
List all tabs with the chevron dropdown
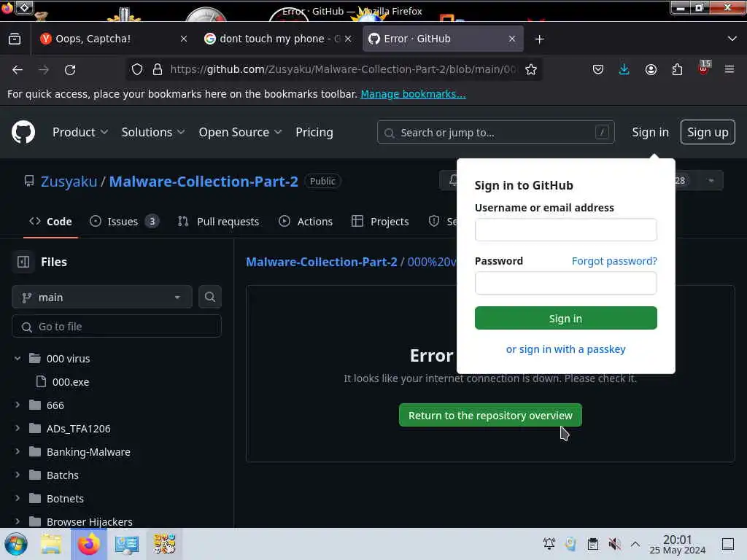tap(732, 39)
